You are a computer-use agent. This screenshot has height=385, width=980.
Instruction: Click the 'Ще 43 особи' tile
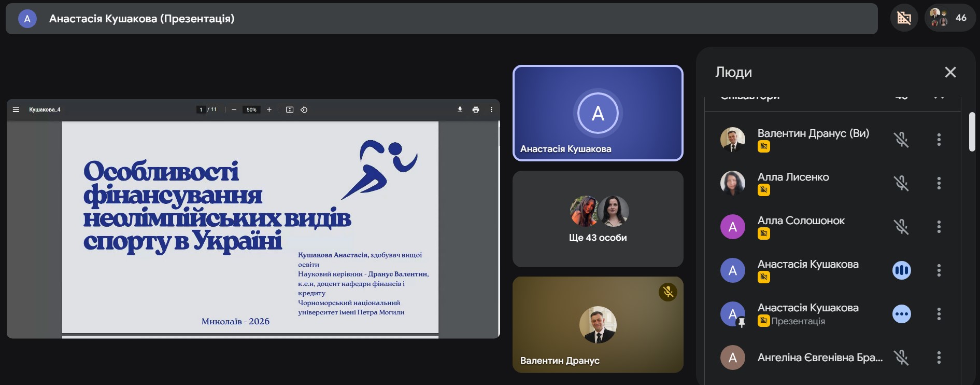pyautogui.click(x=598, y=219)
